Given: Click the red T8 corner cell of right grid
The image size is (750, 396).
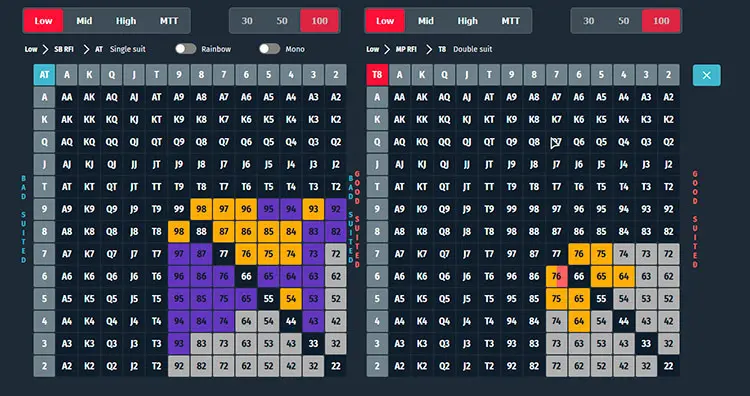Looking at the screenshot, I should coord(377,75).
